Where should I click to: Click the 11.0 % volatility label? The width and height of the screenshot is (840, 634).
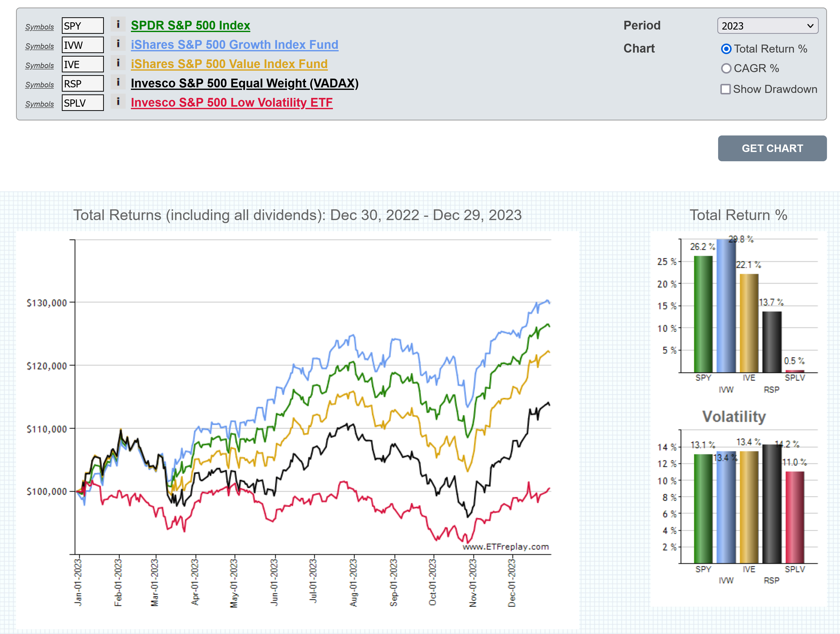click(794, 462)
